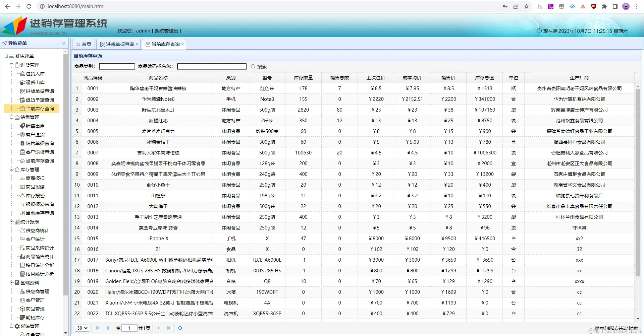The height and width of the screenshot is (336, 644).
Task: Open 客户统计 in sidebar
Action: click(x=35, y=239)
